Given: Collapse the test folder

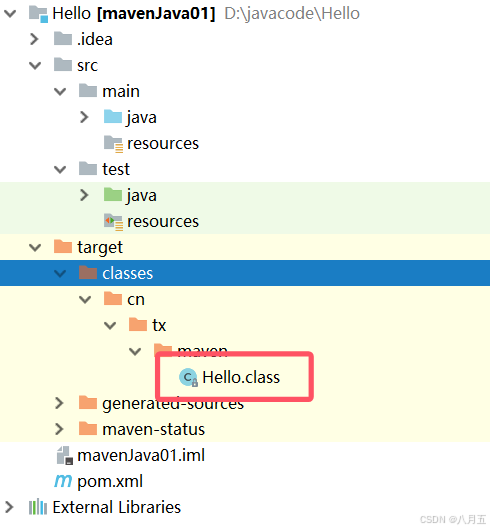Looking at the screenshot, I should (x=60, y=169).
